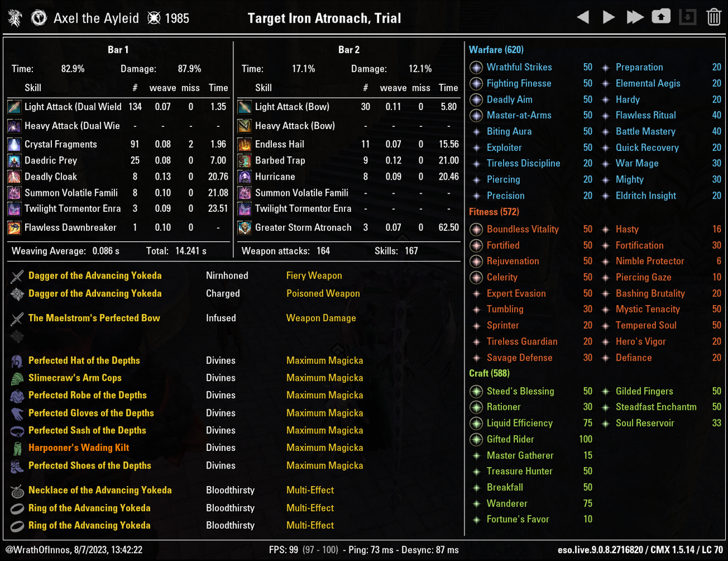Click the Twilight Tormentor Enra row in Bar 2
728x561 pixels.
click(x=349, y=209)
